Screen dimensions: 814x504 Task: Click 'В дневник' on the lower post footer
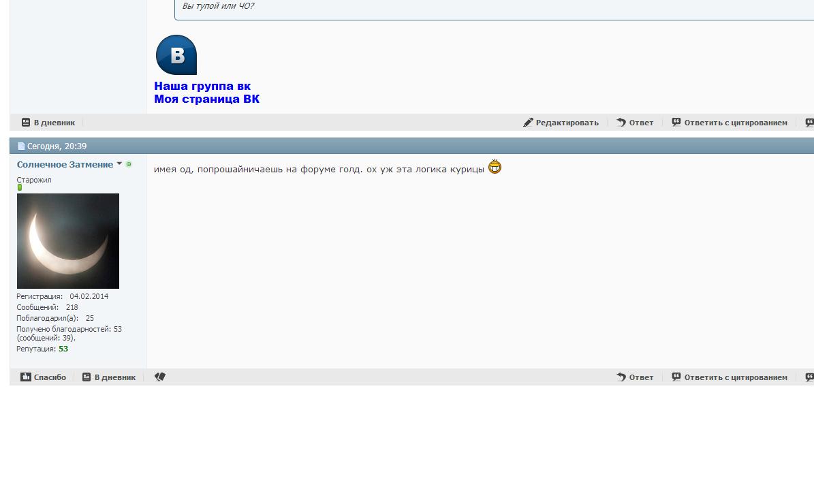tap(109, 377)
